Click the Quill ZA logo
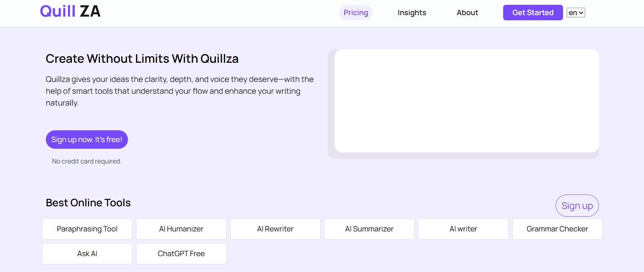Image resolution: width=644 pixels, height=272 pixels. coord(70,11)
